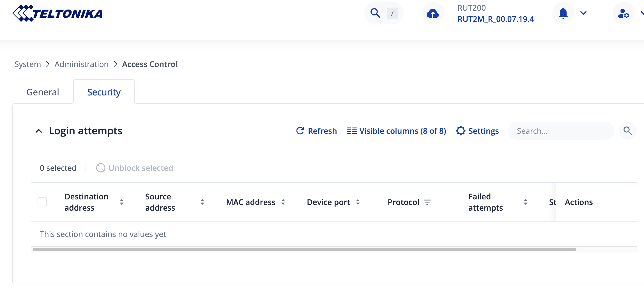
Task: Sort by Failed attempts column
Action: click(525, 202)
